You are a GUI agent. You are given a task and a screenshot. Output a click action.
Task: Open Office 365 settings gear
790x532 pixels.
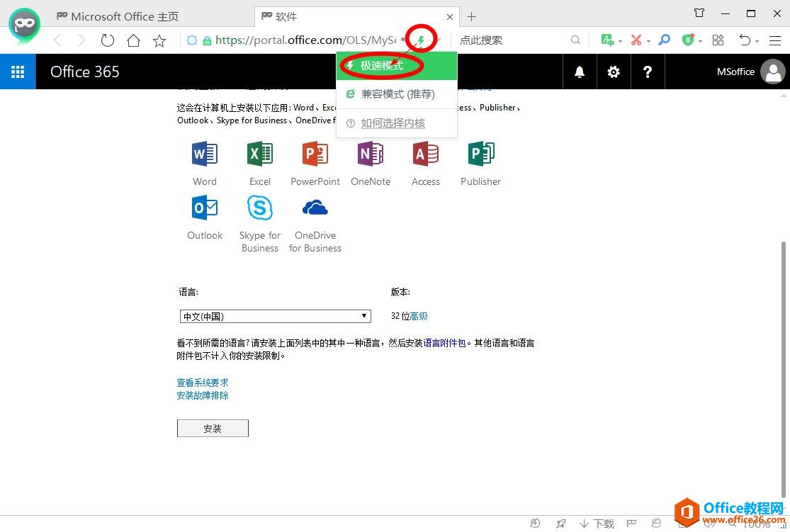point(614,72)
